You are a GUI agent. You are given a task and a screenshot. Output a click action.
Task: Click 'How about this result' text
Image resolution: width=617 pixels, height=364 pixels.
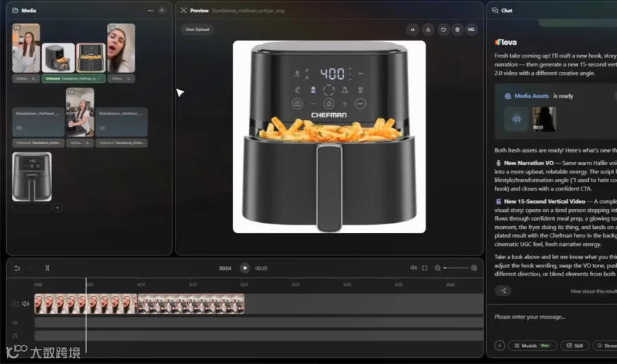click(594, 291)
